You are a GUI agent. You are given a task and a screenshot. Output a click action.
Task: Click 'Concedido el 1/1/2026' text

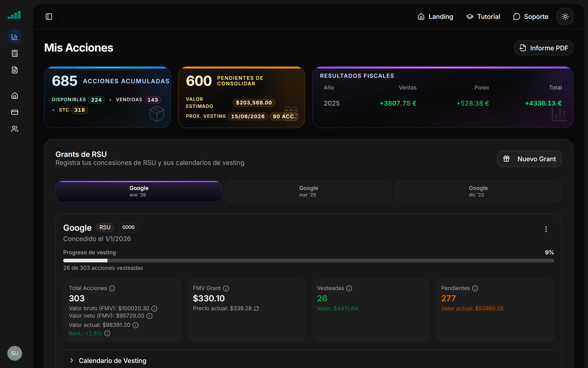coord(97,239)
